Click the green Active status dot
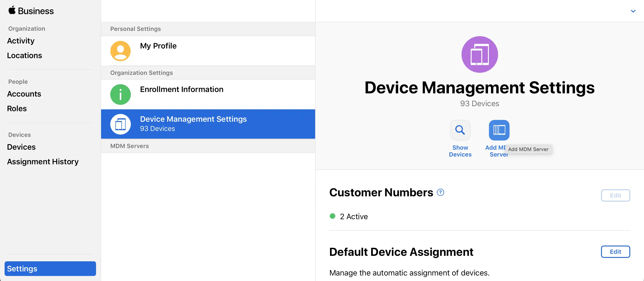Screen dimensions: 644x281 (x=332, y=216)
